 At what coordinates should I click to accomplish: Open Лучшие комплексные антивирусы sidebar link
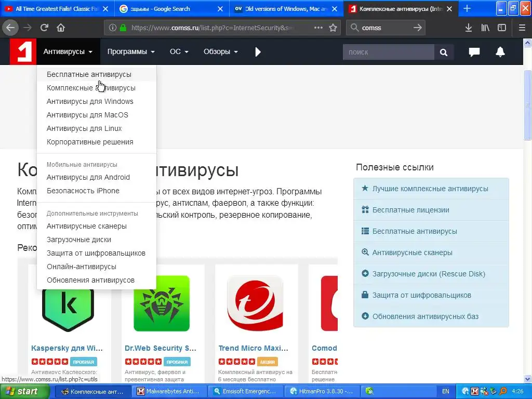pos(430,189)
